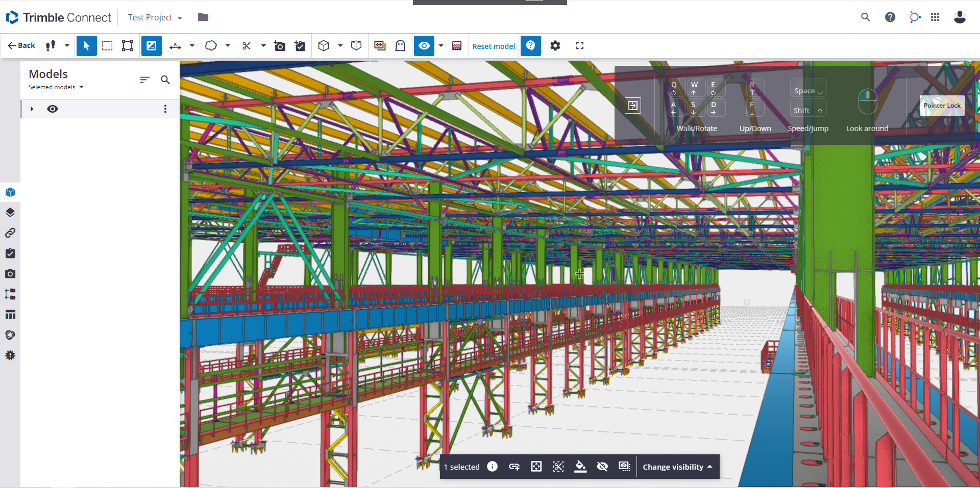Open the Layers panel in left sidebar
Viewport: 980px width, 488px height.
pyautogui.click(x=10, y=213)
